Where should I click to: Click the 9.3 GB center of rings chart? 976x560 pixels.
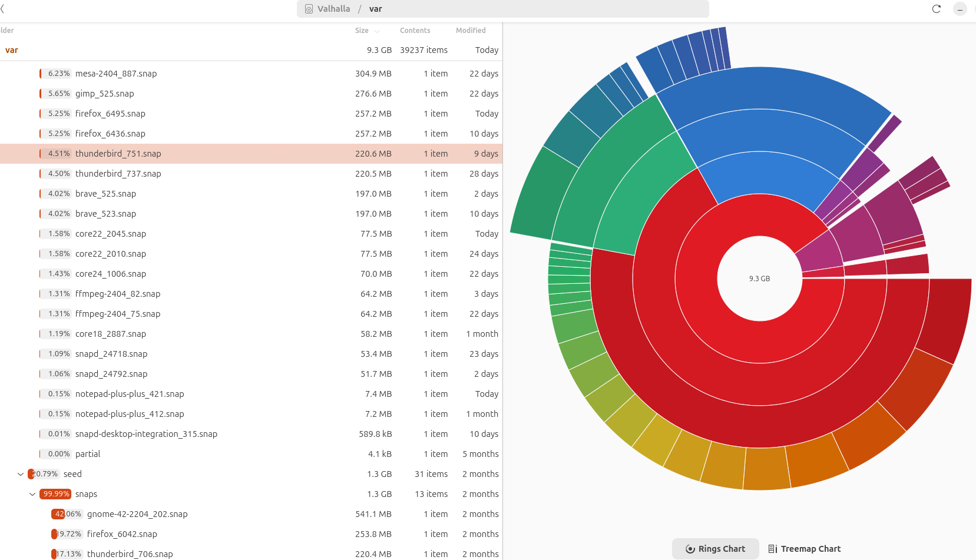tap(759, 279)
